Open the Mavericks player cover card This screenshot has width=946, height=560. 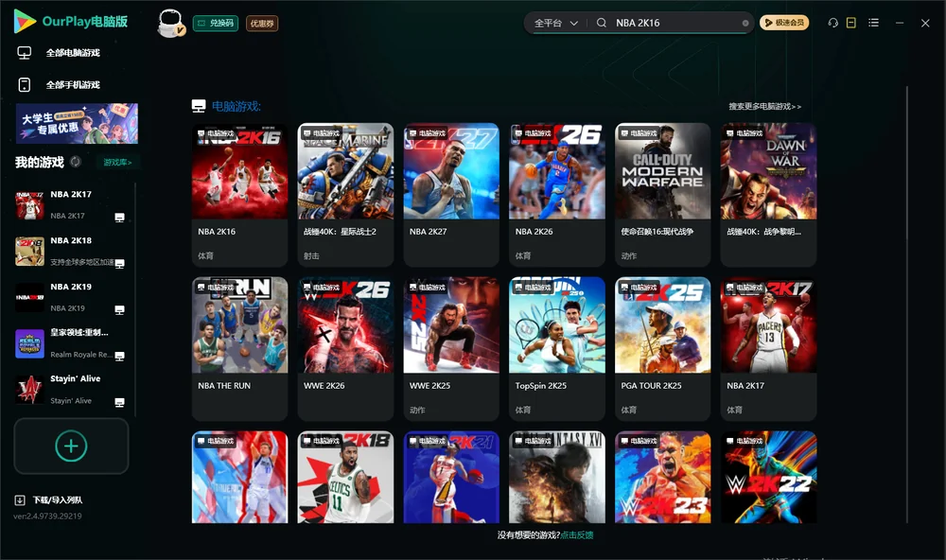point(239,478)
